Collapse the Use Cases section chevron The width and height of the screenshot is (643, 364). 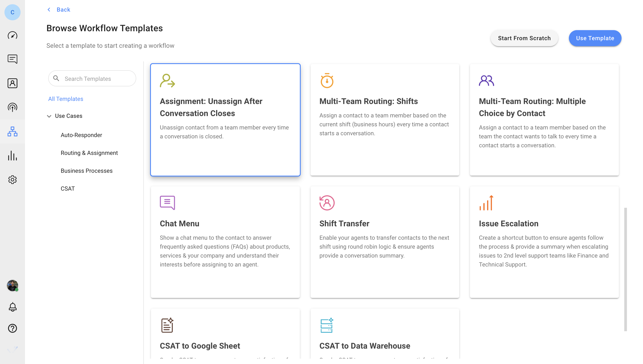[x=49, y=116]
